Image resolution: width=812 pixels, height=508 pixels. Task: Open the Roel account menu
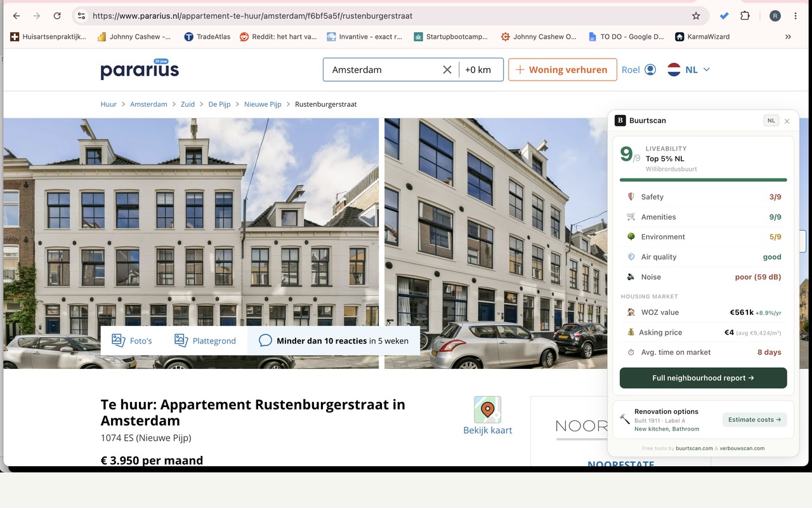pos(639,70)
